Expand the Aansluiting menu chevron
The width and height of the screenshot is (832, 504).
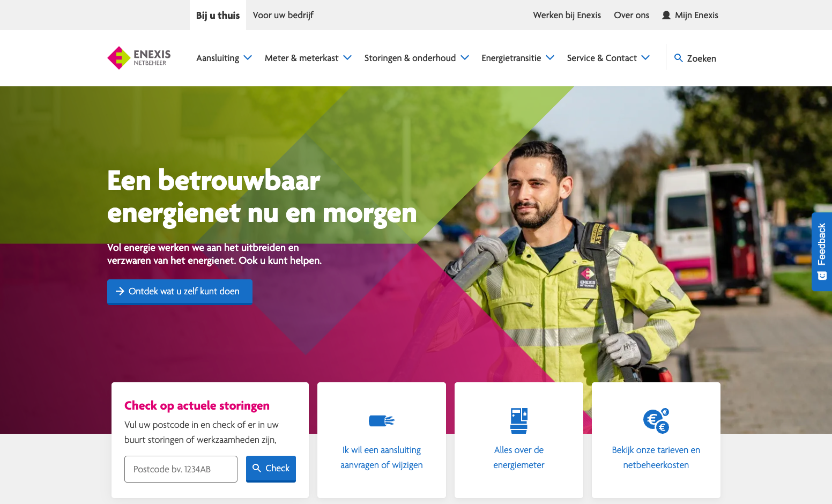(248, 58)
